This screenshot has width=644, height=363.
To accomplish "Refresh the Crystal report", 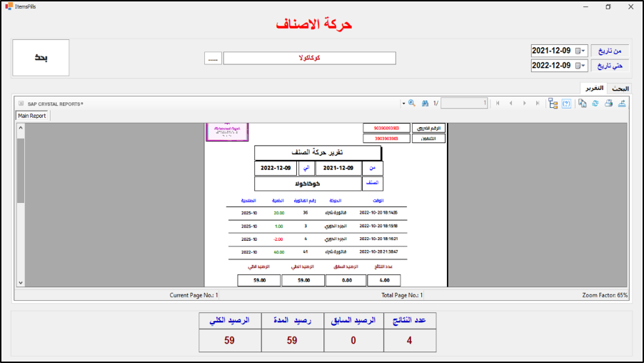I will 595,104.
